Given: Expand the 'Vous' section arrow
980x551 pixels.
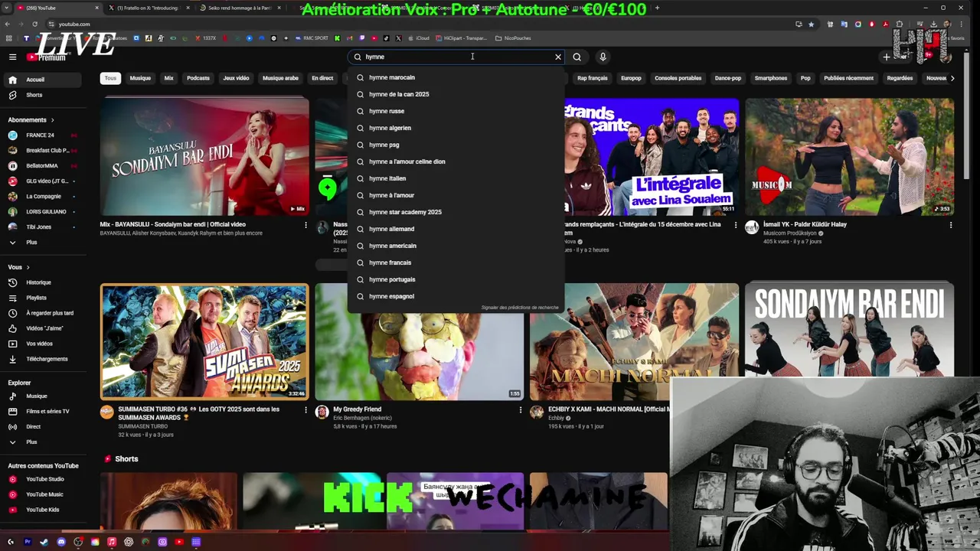Looking at the screenshot, I should click(x=28, y=267).
